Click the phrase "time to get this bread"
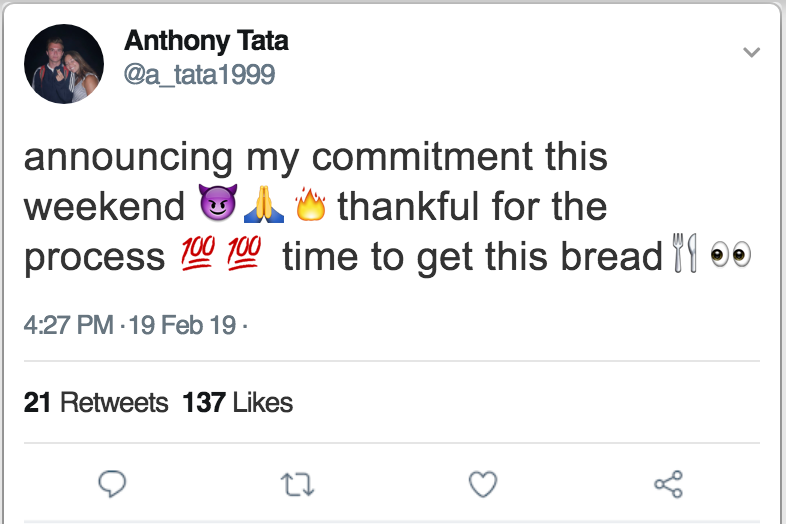Viewport: 786px width, 524px height. [473, 257]
